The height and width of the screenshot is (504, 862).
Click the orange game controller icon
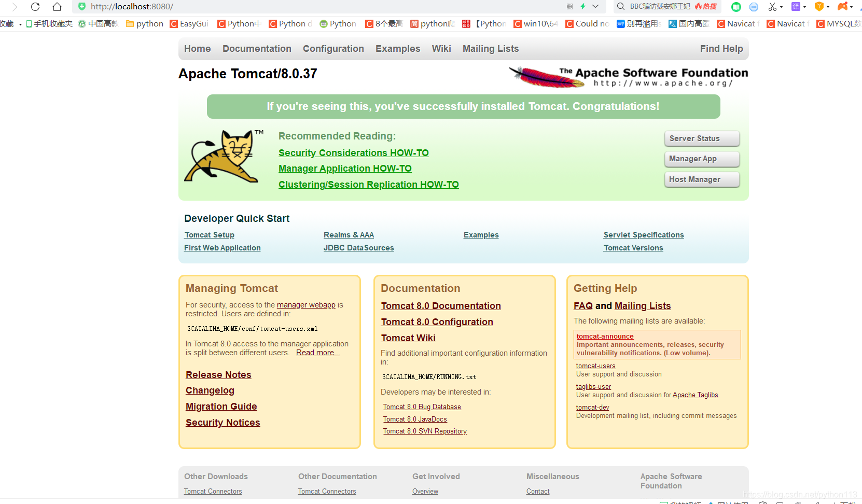click(843, 7)
